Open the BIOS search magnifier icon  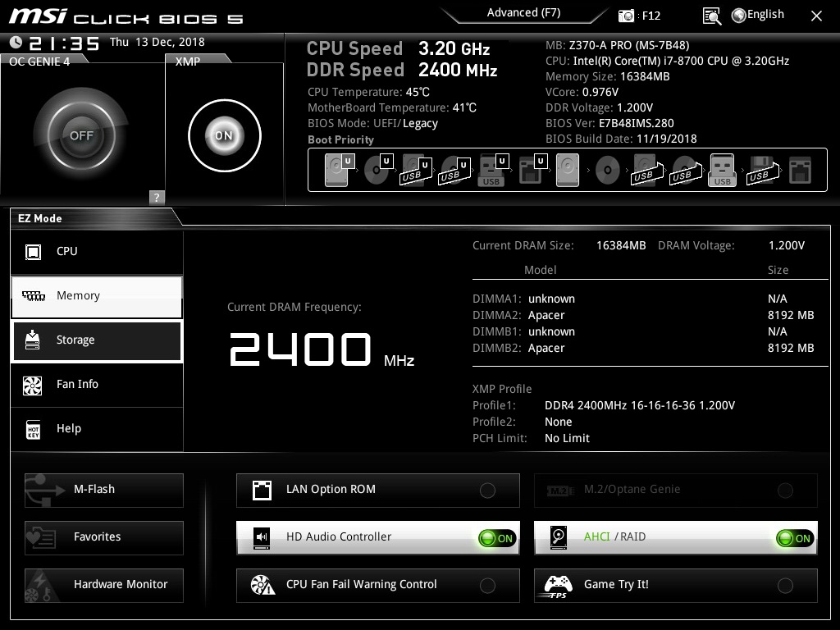pyautogui.click(x=711, y=16)
